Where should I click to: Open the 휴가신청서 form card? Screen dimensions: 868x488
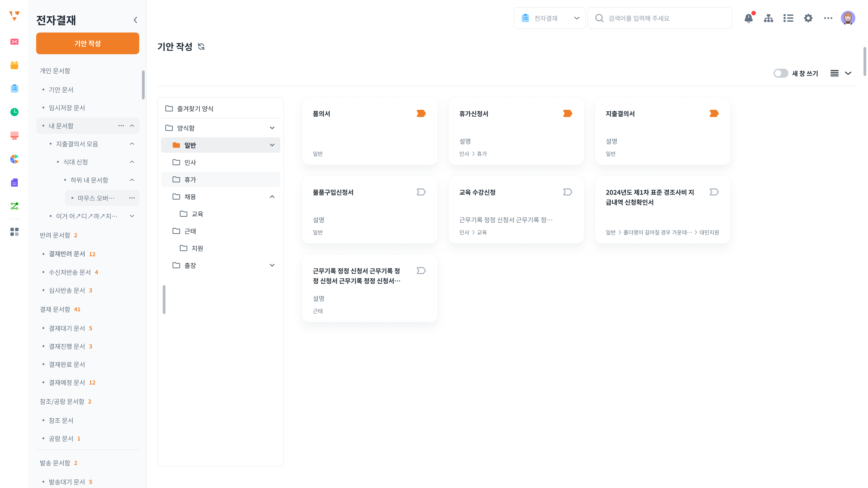(x=516, y=131)
